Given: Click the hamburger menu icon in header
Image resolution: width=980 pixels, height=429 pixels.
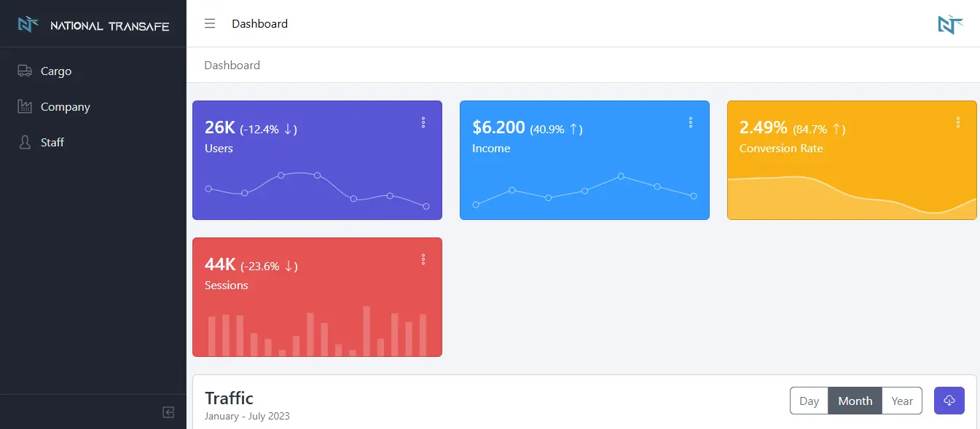Looking at the screenshot, I should pyautogui.click(x=210, y=23).
